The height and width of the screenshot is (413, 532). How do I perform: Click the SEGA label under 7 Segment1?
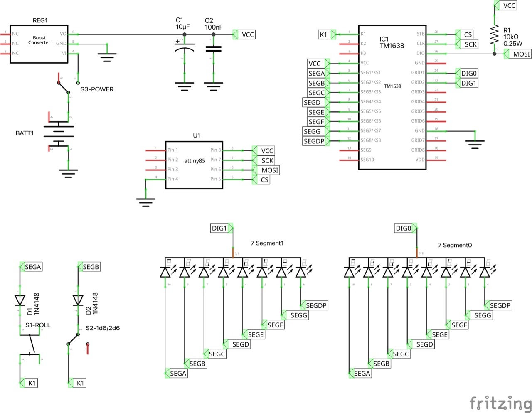pyautogui.click(x=176, y=373)
